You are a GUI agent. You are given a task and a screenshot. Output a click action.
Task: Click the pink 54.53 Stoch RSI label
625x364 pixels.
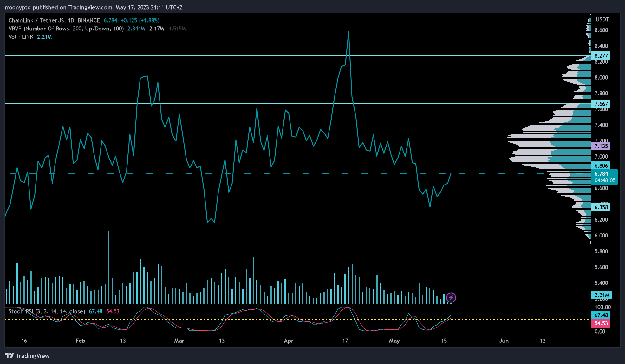(601, 323)
